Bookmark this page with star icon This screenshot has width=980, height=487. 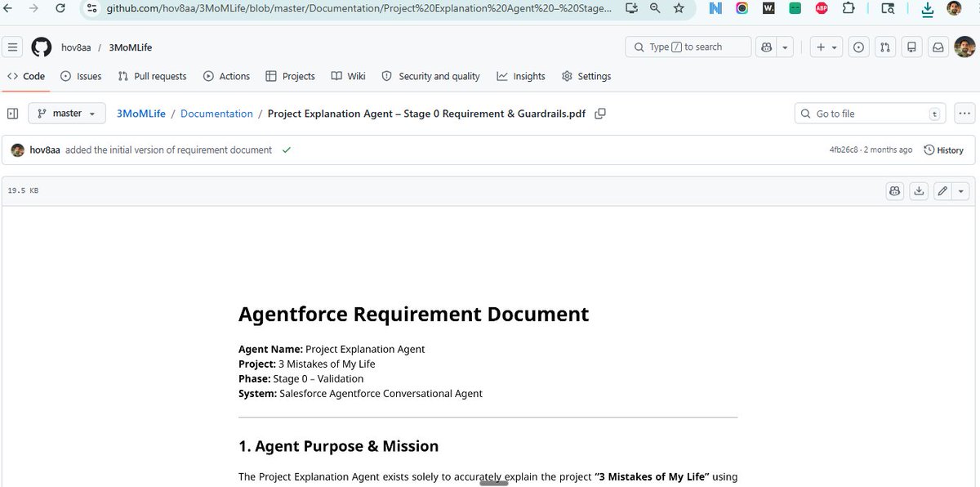click(x=679, y=8)
